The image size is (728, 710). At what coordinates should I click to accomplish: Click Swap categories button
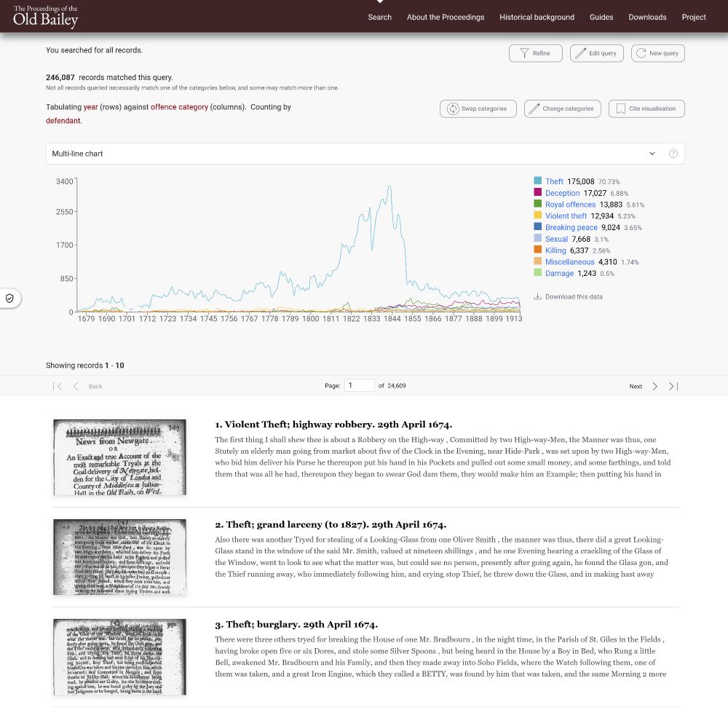coord(478,109)
